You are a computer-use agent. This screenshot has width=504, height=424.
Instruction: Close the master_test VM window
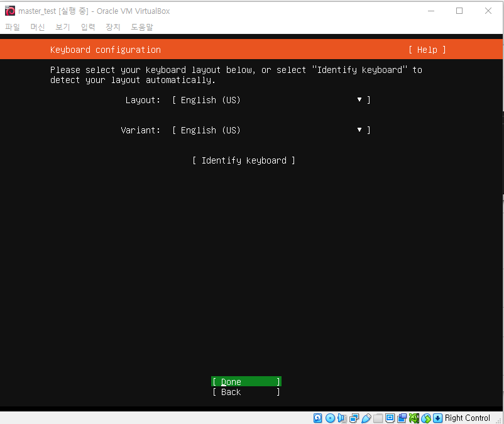(488, 11)
